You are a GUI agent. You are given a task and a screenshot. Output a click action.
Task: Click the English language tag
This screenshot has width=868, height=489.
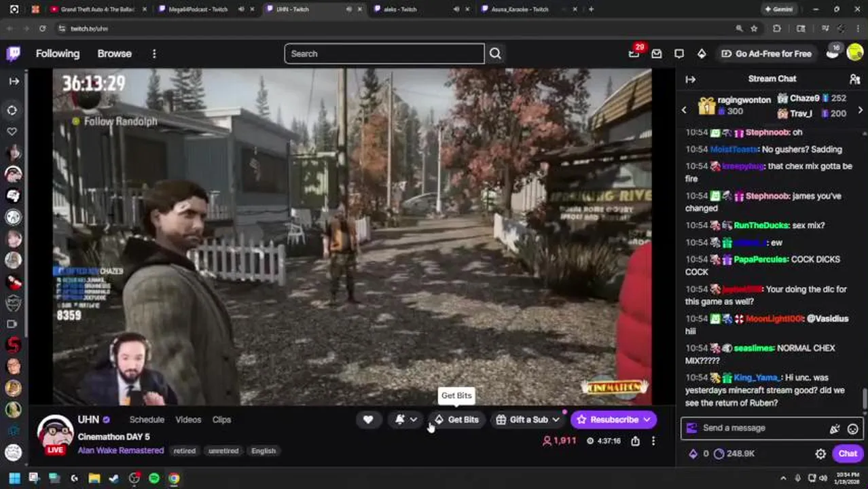[x=264, y=451]
